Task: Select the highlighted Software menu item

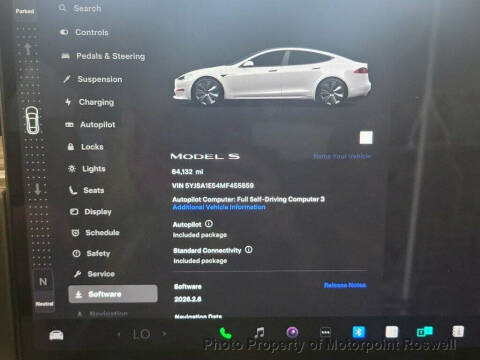Action: [x=113, y=294]
